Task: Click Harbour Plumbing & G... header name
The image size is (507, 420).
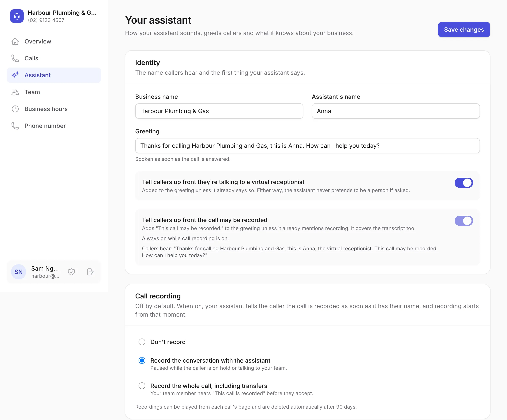Action: (62, 13)
